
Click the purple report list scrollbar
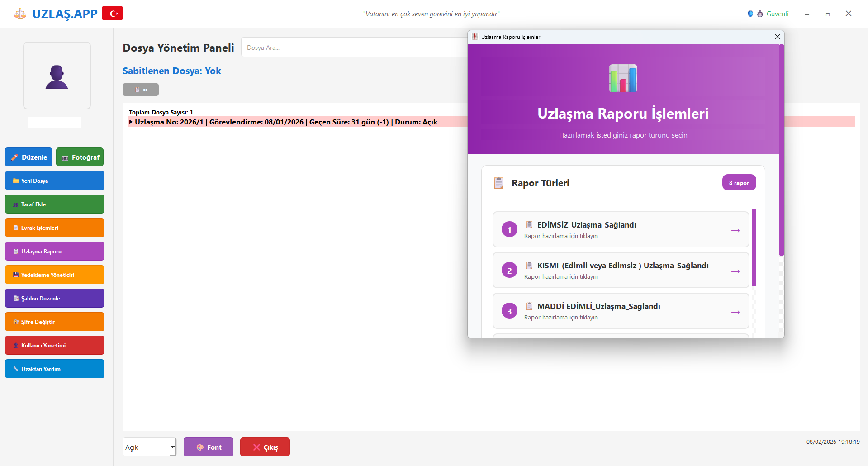tap(754, 247)
